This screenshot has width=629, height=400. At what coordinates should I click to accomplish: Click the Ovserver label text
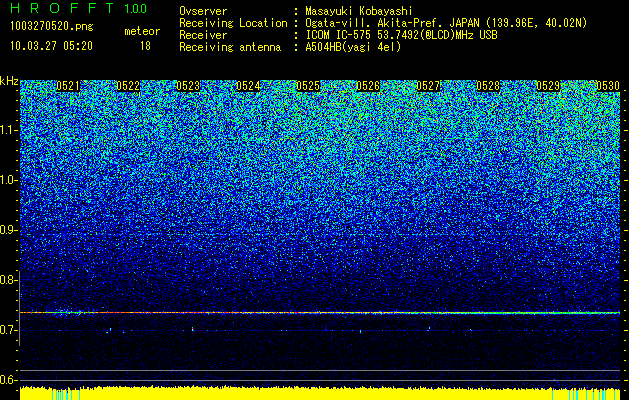203,11
